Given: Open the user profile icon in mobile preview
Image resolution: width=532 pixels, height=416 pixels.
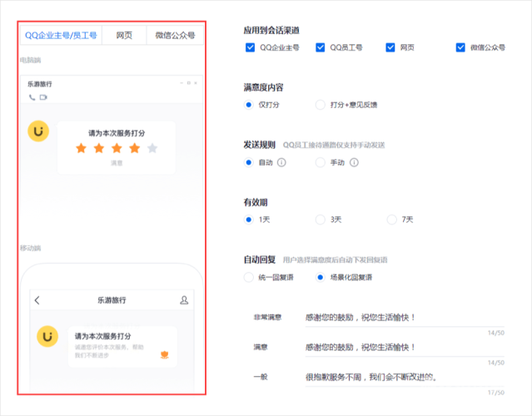Looking at the screenshot, I should click(184, 300).
